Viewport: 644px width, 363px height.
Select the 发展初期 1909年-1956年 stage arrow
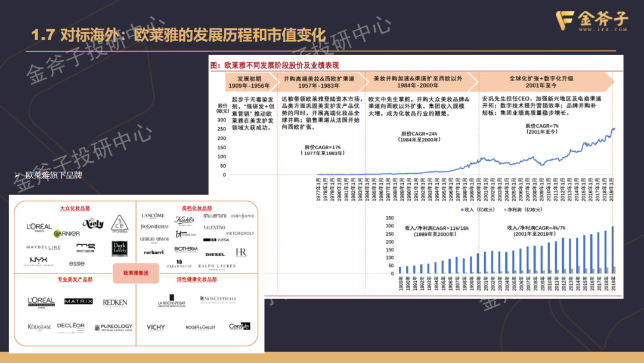[x=252, y=82]
